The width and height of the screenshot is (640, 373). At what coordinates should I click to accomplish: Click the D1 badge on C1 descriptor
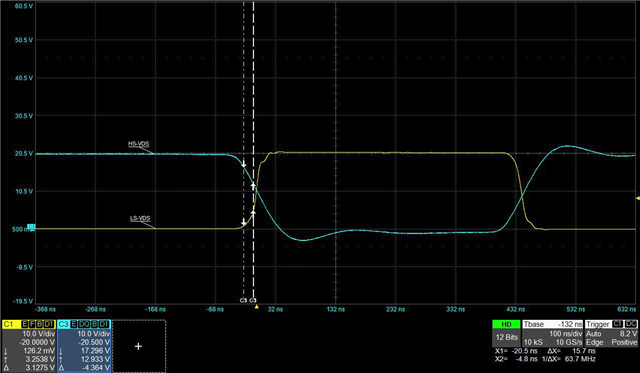[49, 324]
